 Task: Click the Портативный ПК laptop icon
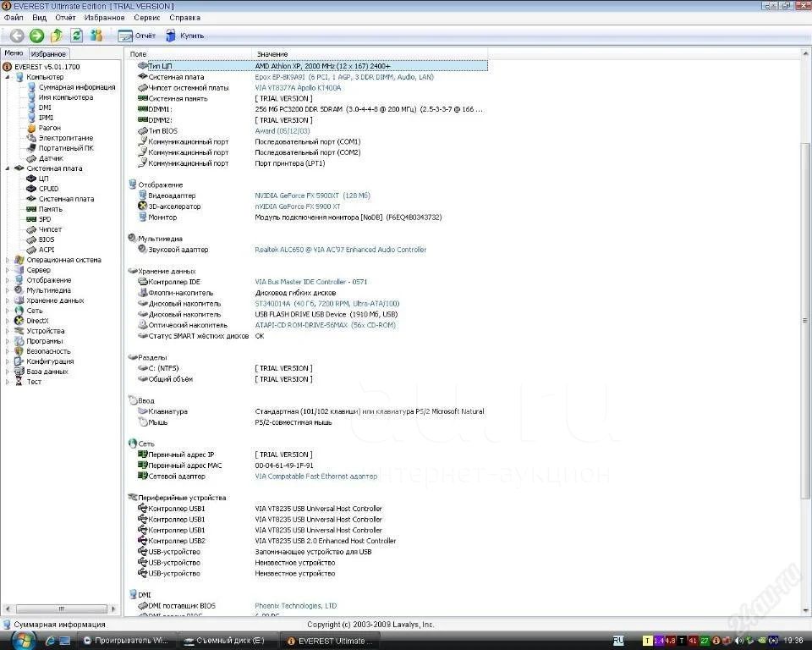tap(31, 148)
